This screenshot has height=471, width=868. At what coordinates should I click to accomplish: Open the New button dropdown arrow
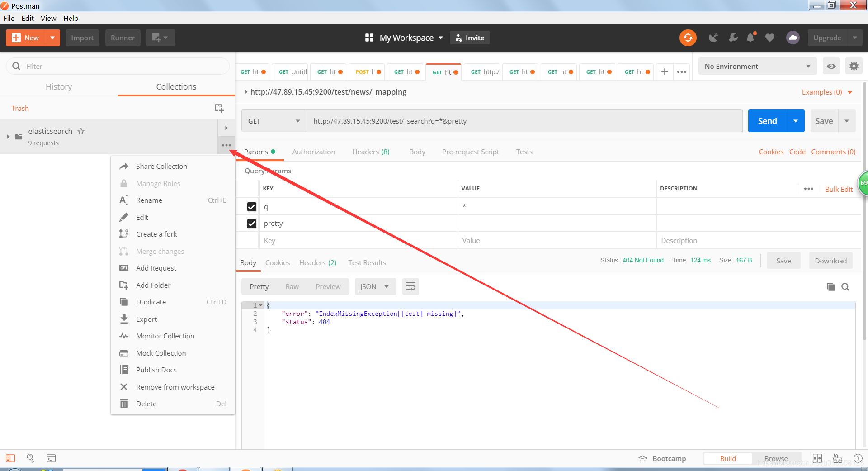(52, 38)
